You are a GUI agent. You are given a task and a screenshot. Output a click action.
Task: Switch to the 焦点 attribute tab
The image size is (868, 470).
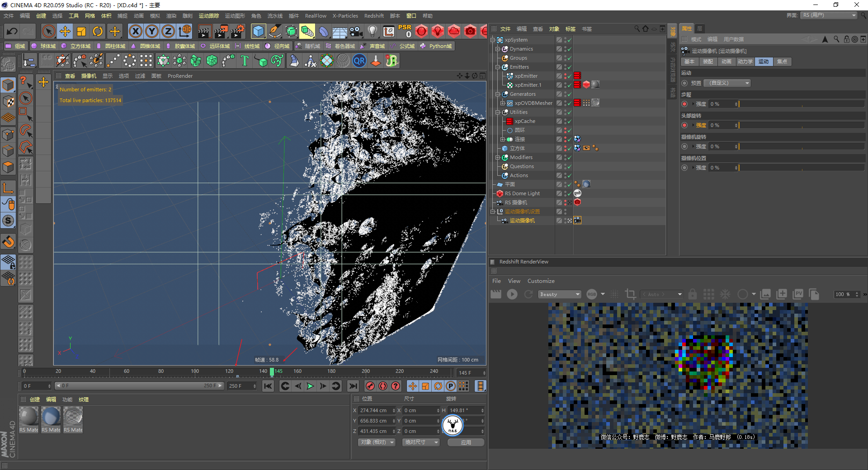782,61
